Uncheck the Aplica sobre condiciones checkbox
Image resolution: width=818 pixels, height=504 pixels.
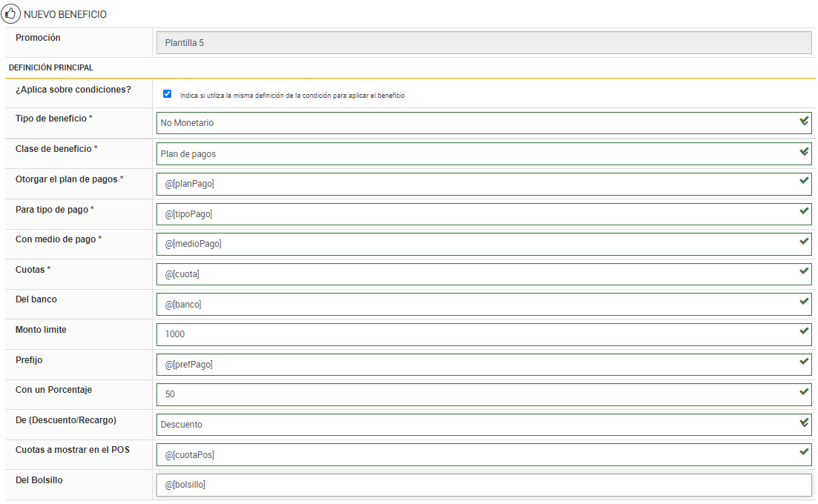coord(167,94)
